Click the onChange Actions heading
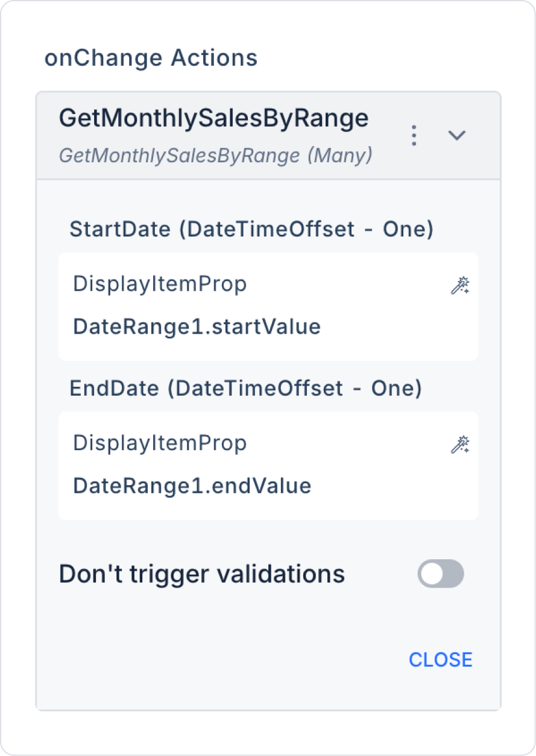The width and height of the screenshot is (536, 756). click(x=151, y=58)
